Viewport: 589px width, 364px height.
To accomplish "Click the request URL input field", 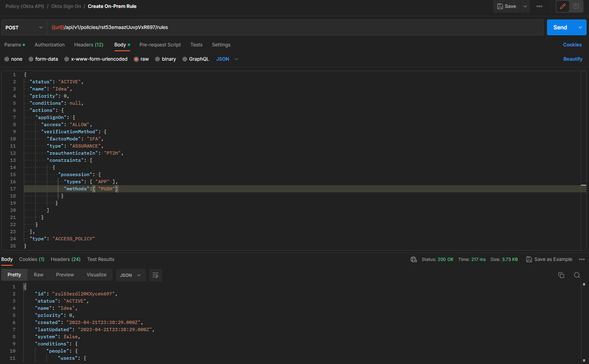I will (x=295, y=27).
